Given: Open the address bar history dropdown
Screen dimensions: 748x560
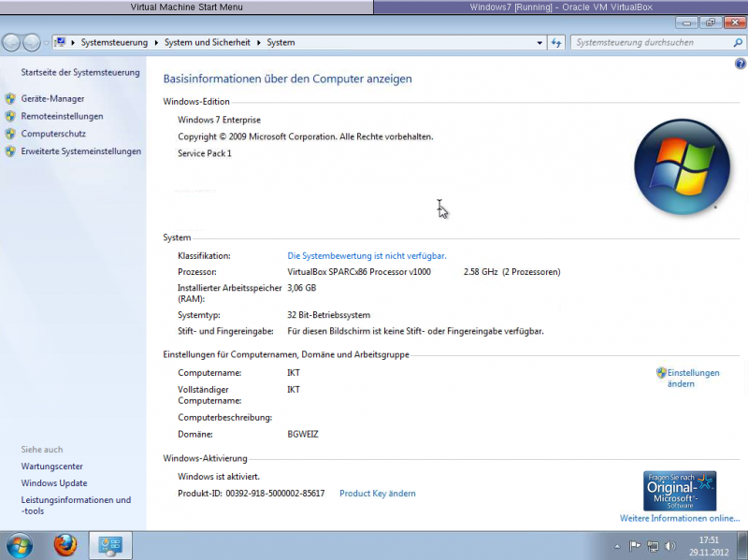Looking at the screenshot, I should point(539,43).
